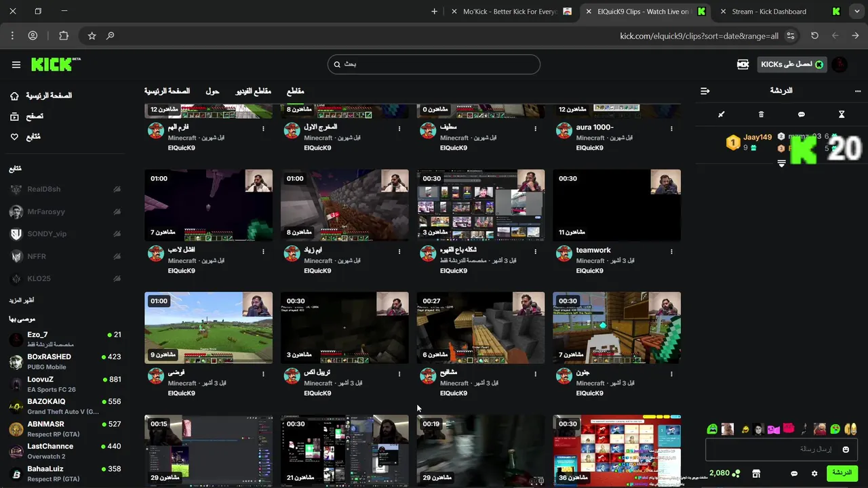Play the 00:27 clip thumbnail with 6 viewers
This screenshot has width=868, height=488.
(x=481, y=328)
